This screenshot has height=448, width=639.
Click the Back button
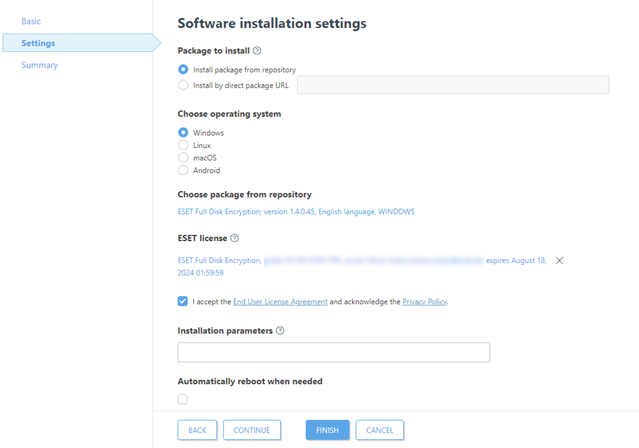click(x=197, y=430)
